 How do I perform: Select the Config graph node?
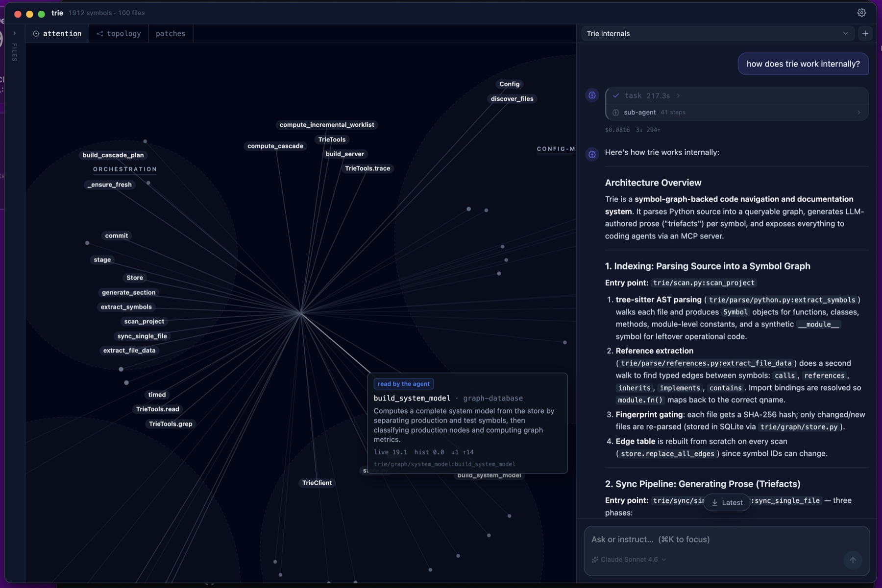(x=509, y=84)
